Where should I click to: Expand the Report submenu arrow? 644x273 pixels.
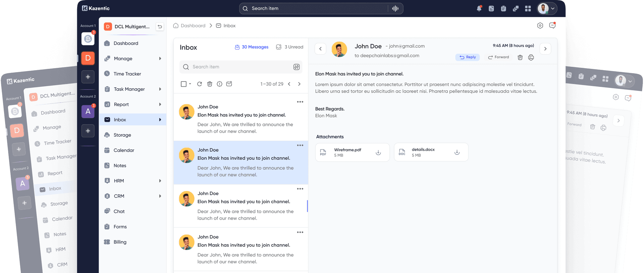(160, 104)
